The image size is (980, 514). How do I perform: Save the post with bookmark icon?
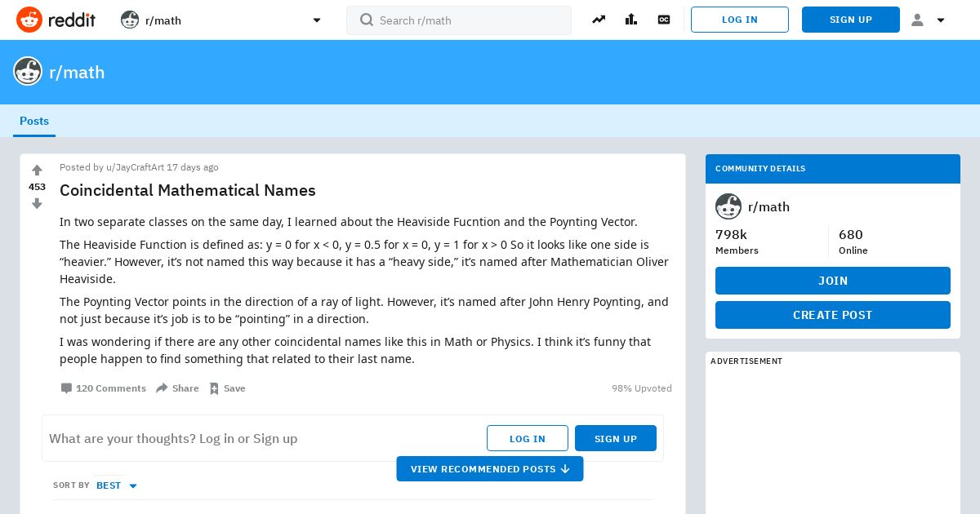pyautogui.click(x=214, y=388)
